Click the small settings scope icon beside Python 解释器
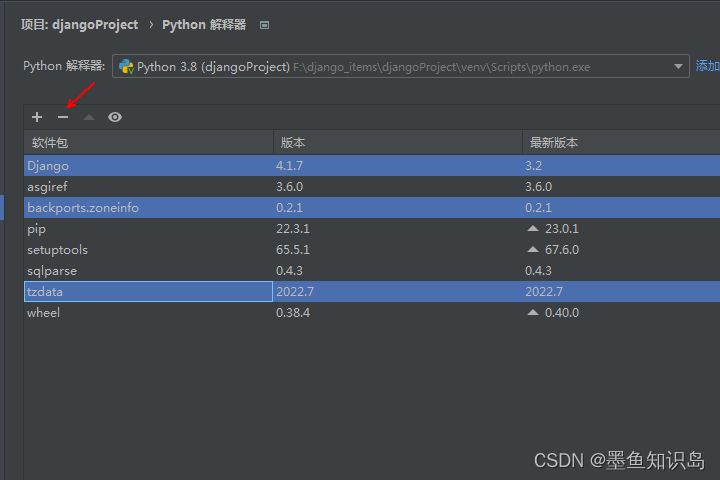 click(x=264, y=25)
